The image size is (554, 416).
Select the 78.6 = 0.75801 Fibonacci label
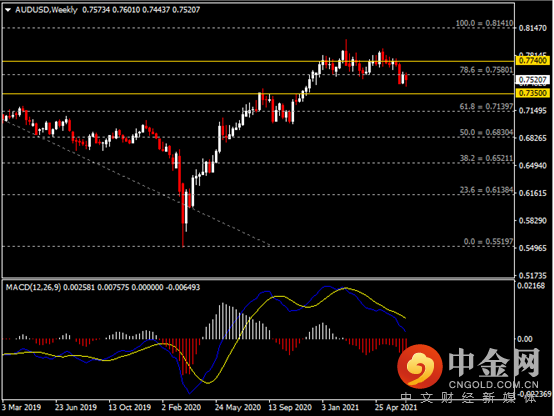click(486, 70)
